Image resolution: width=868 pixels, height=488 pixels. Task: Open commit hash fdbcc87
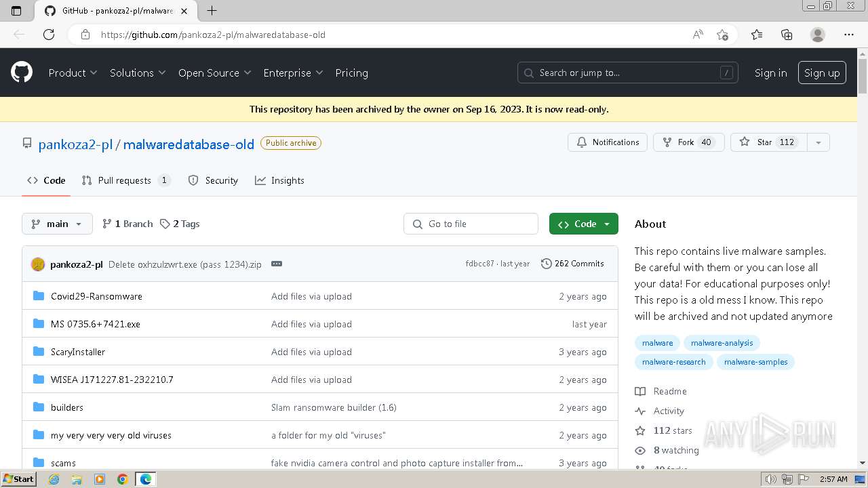point(480,264)
